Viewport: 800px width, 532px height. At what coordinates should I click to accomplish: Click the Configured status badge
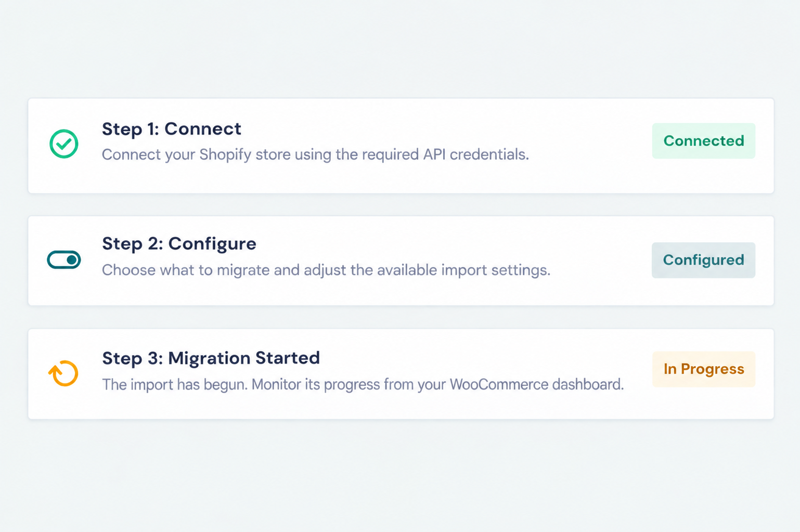703,260
